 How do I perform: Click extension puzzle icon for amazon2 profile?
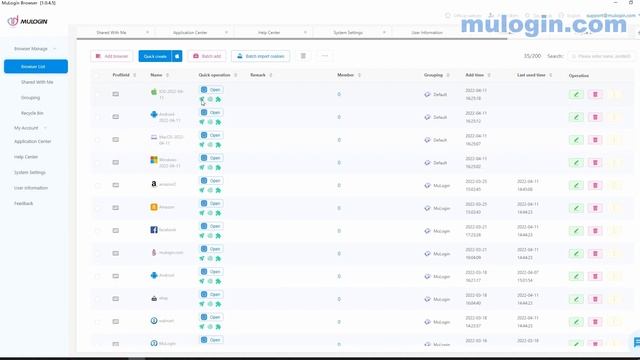[x=218, y=190]
